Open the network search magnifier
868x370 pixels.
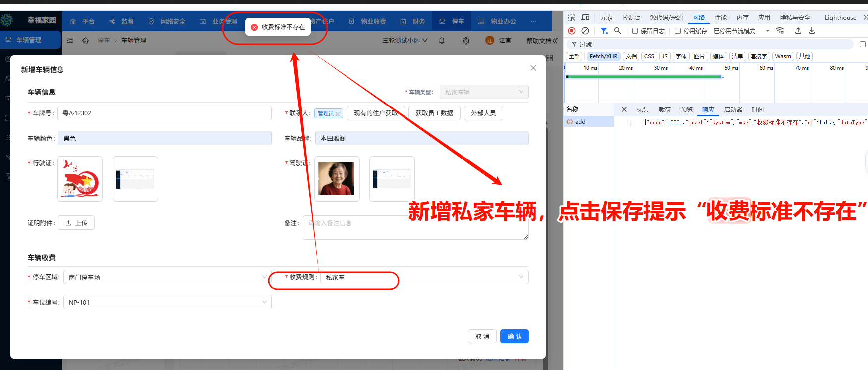tap(618, 31)
